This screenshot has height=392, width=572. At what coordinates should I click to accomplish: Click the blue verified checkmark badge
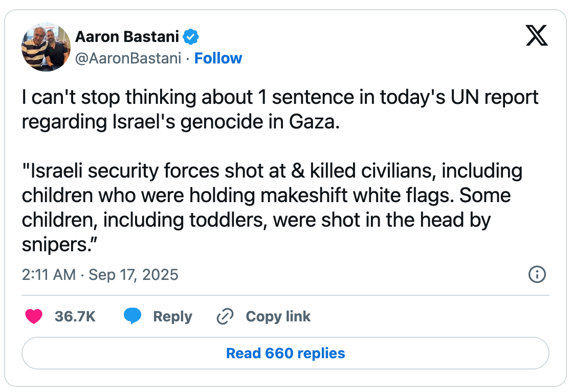pos(191,37)
